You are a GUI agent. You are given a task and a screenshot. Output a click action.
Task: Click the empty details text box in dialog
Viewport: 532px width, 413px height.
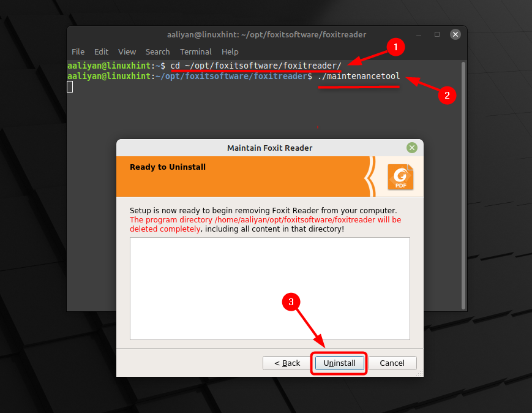click(x=270, y=289)
